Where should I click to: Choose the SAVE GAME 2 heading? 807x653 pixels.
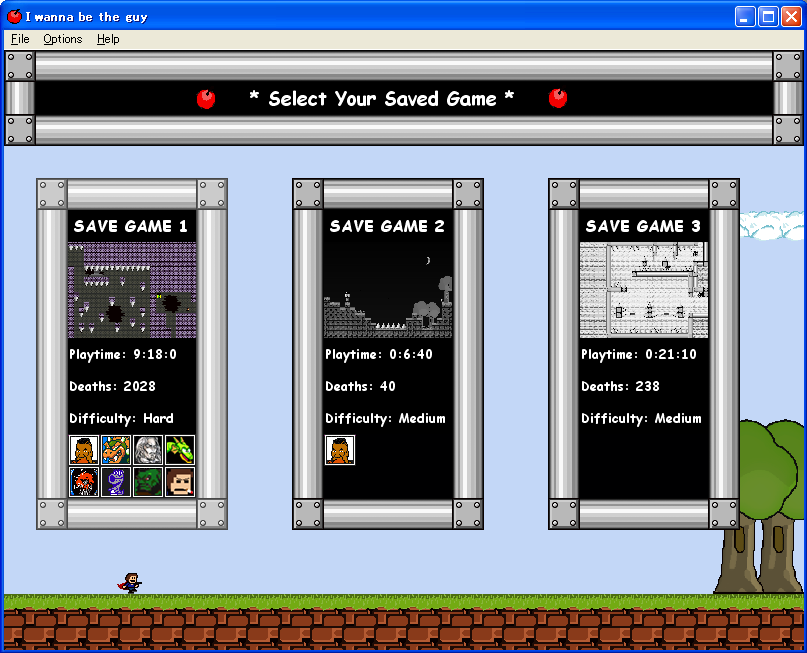(x=387, y=226)
